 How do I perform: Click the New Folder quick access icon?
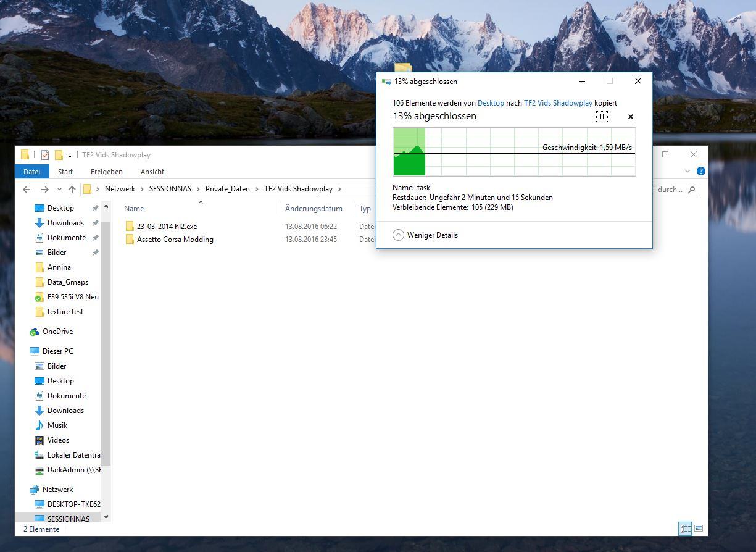59,155
